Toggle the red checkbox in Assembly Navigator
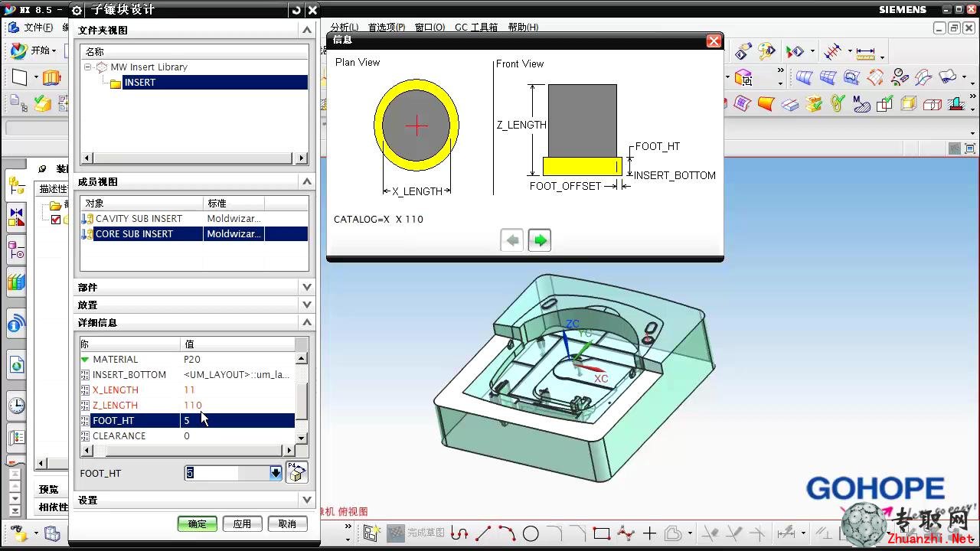The image size is (980, 551). pyautogui.click(x=55, y=220)
